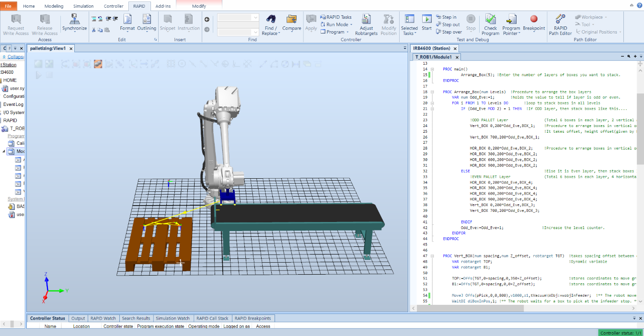Click the play simulation icon in 3D view
This screenshot has height=336, width=644.
coord(38,75)
